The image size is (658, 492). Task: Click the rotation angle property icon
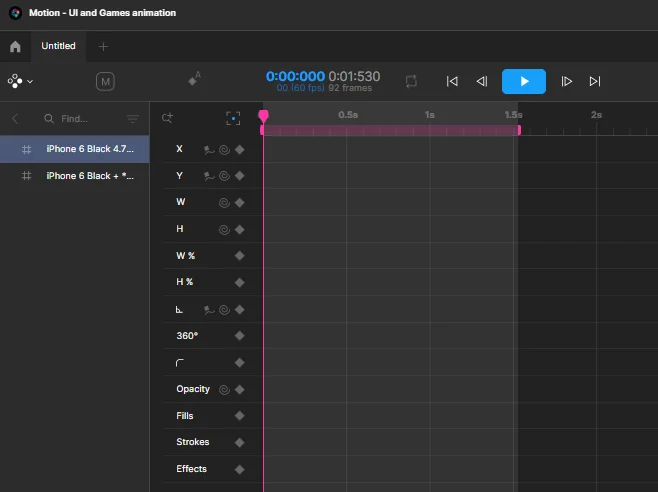[x=179, y=310]
